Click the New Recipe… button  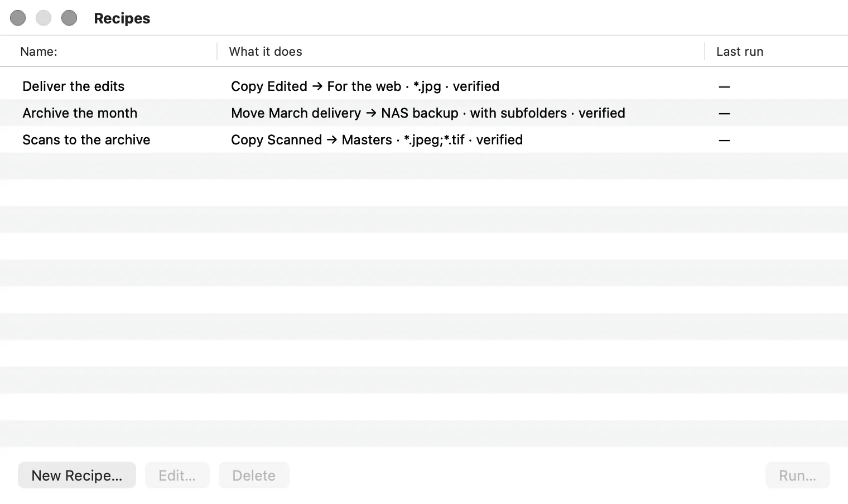point(77,475)
